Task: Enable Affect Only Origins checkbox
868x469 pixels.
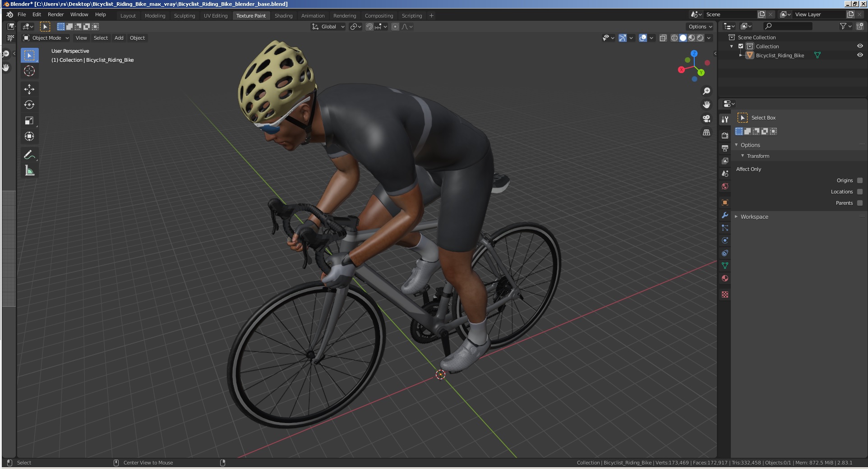Action: pyautogui.click(x=860, y=180)
